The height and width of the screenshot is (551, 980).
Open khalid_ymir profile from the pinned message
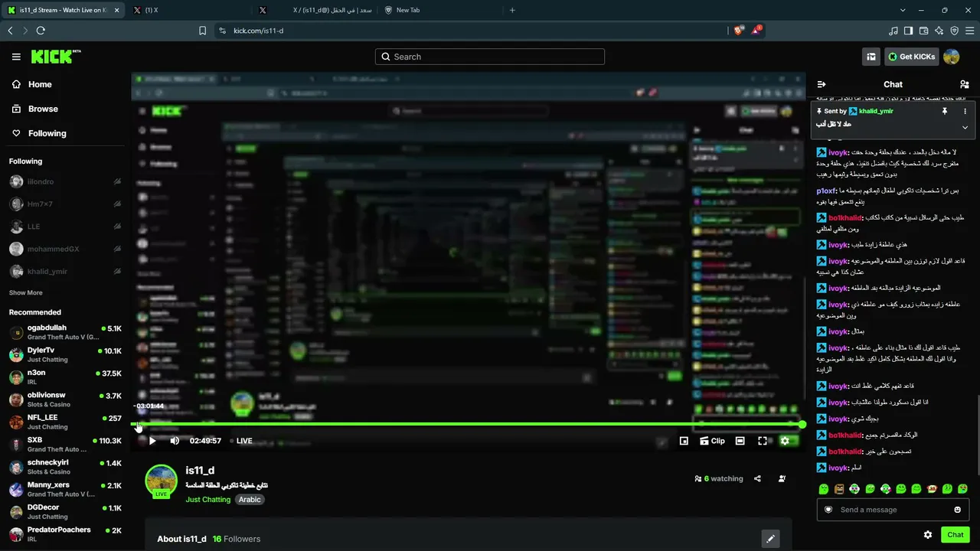tap(876, 111)
